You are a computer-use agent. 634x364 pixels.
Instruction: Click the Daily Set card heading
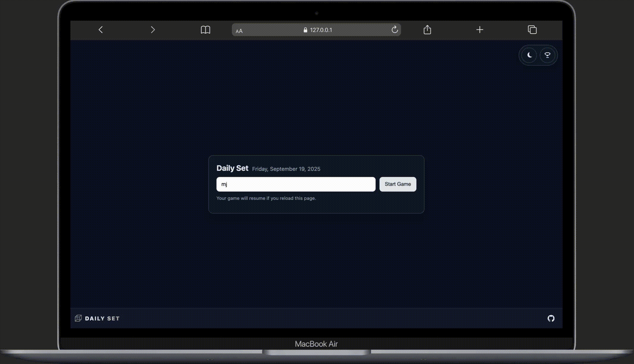[233, 168]
